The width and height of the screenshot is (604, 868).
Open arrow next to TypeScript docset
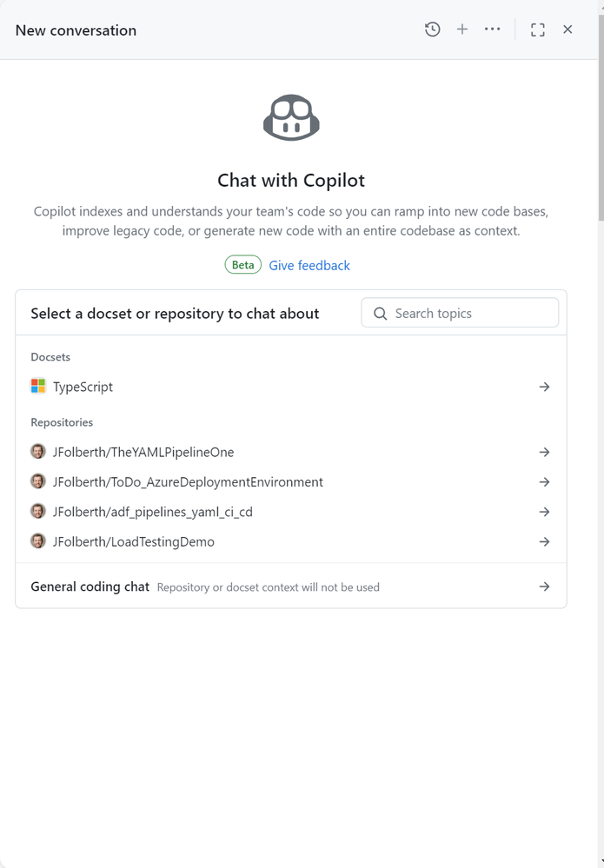(544, 387)
